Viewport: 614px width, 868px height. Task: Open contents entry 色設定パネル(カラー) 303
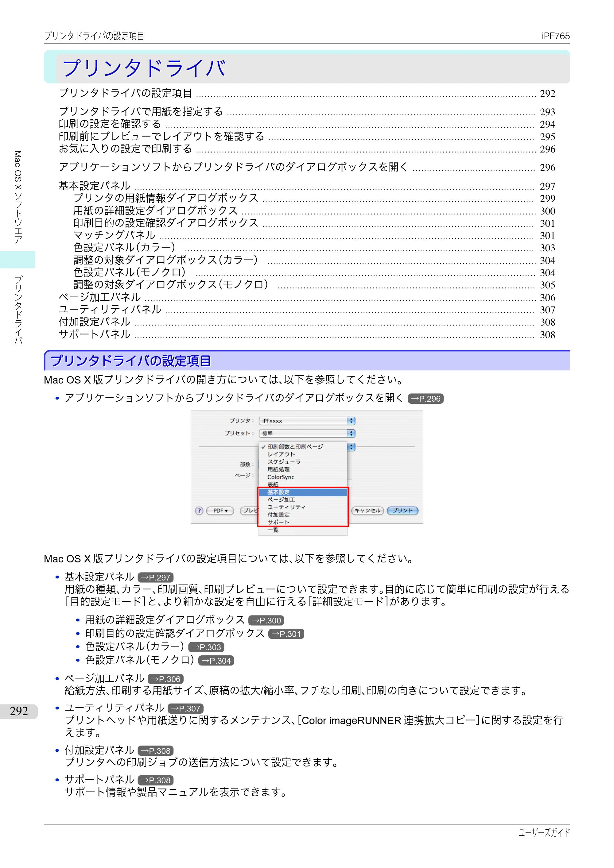click(x=314, y=248)
